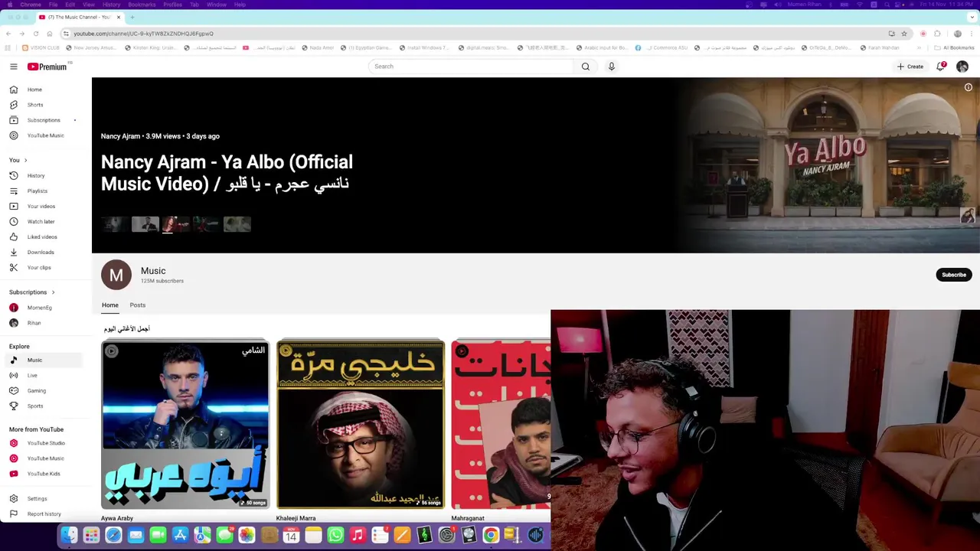Bookmark page with star icon

(x=903, y=34)
